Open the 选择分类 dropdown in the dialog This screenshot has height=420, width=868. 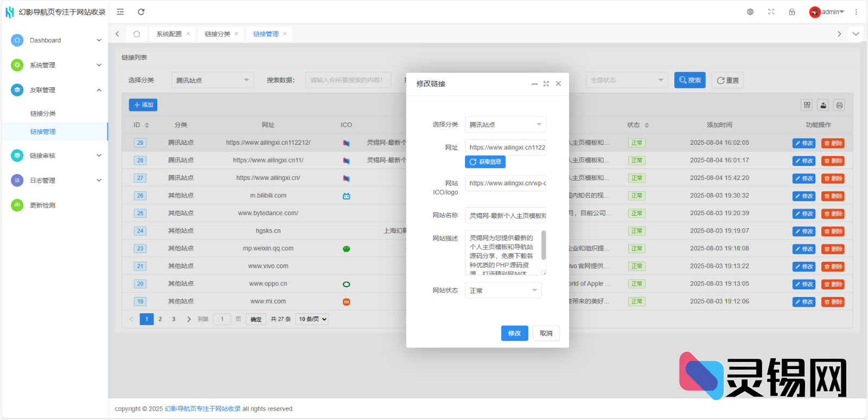coord(505,125)
